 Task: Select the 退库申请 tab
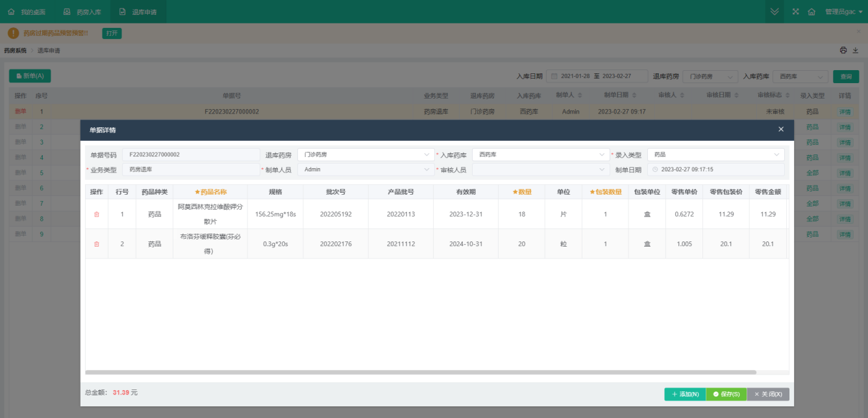point(138,12)
